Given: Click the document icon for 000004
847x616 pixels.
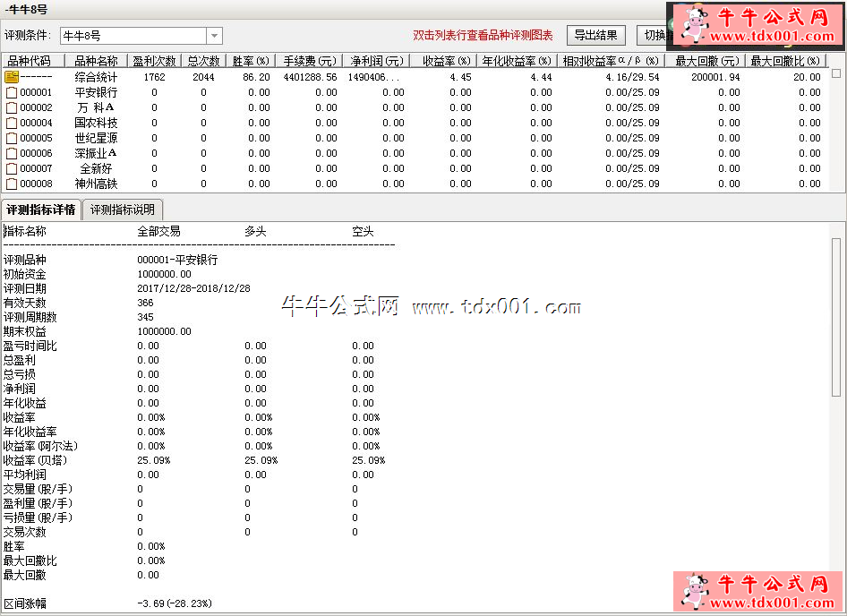Looking at the screenshot, I should (x=12, y=123).
